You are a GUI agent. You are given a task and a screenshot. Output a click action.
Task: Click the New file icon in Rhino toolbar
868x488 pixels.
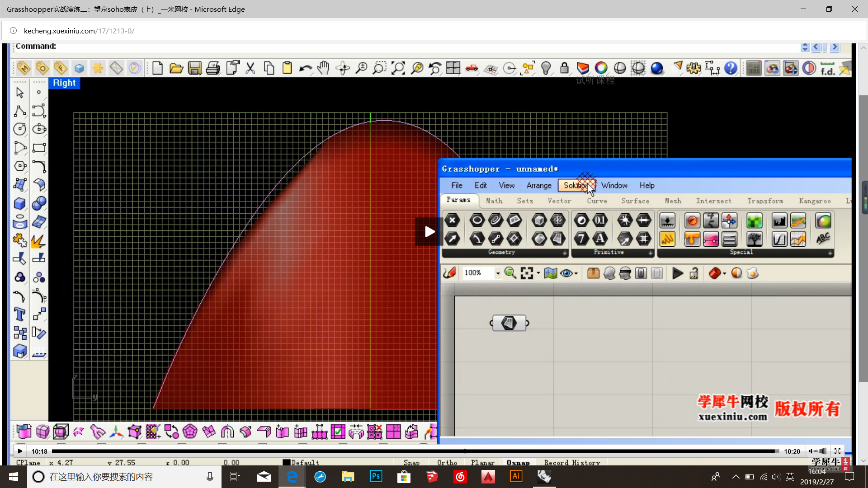[x=157, y=68]
